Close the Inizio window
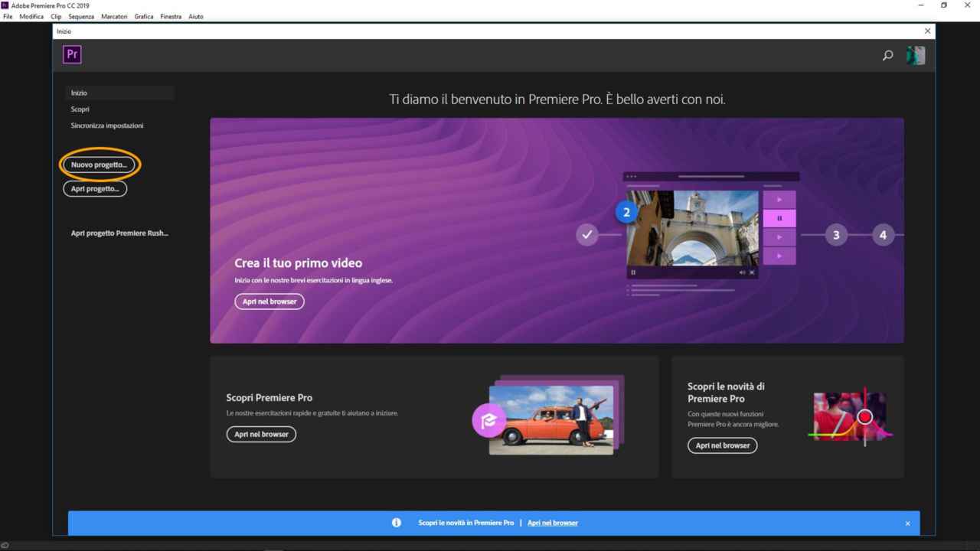980x551 pixels. pyautogui.click(x=928, y=31)
